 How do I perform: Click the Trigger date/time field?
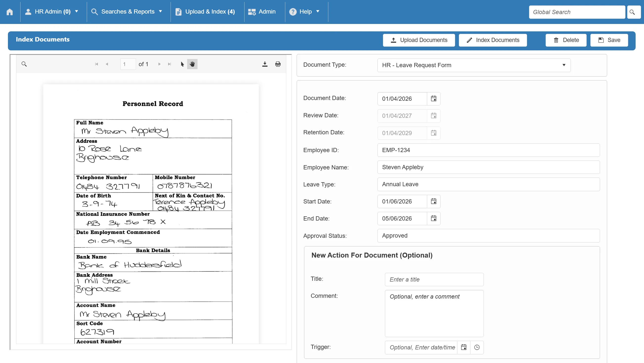(x=421, y=347)
